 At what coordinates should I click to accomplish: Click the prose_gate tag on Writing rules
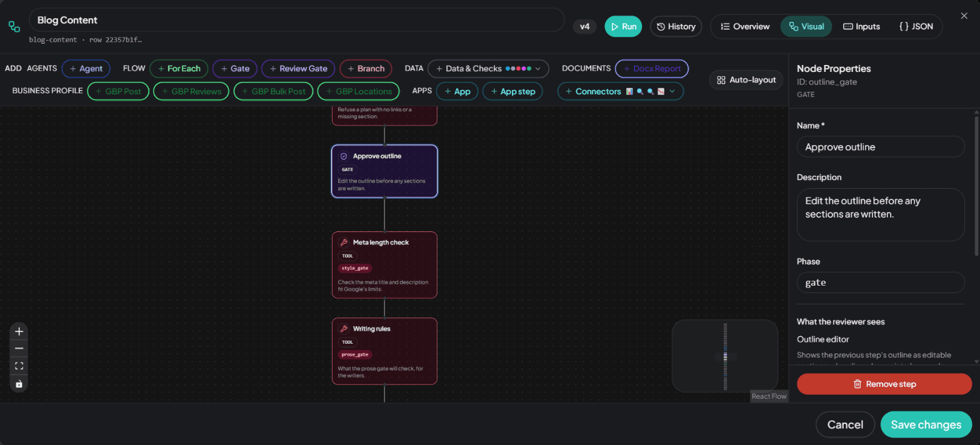tap(354, 354)
